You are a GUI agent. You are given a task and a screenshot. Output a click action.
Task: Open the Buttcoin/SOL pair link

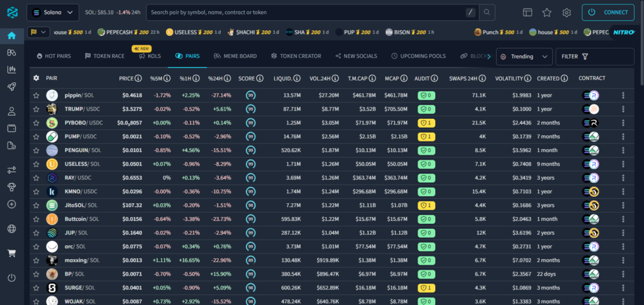click(x=82, y=219)
